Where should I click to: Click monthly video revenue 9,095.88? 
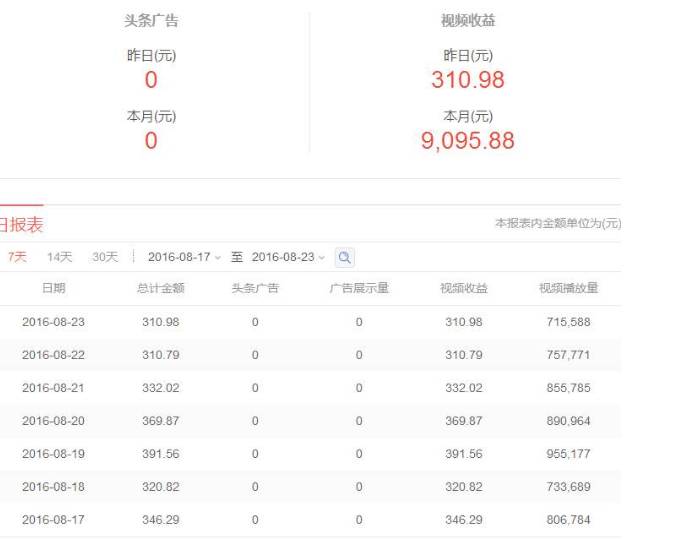pos(468,141)
